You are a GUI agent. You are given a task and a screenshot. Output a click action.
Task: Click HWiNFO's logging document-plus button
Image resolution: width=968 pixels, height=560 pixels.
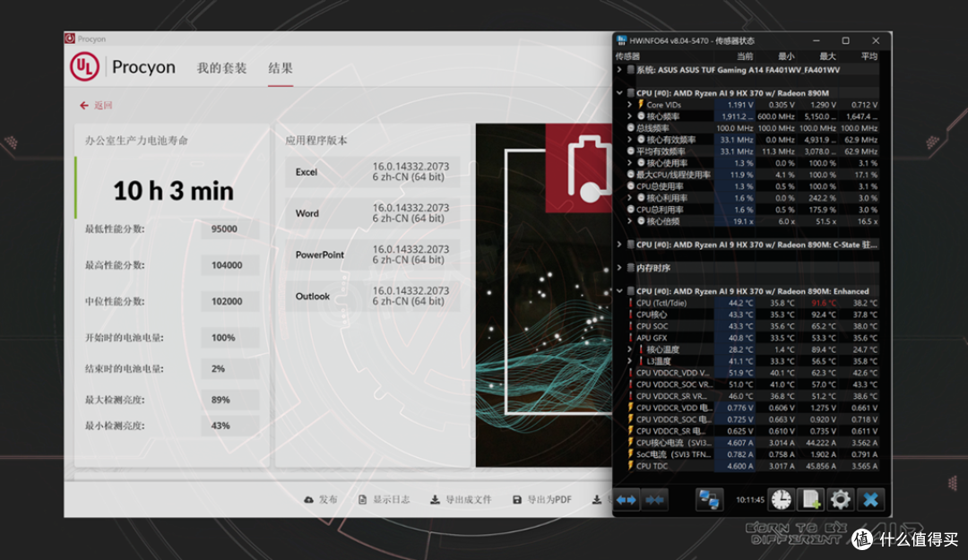point(810,499)
